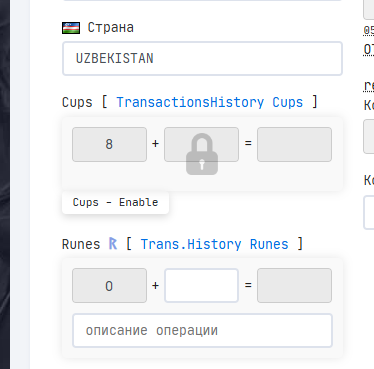This screenshot has height=369, width=374.
Task: Click the Runes R currency icon
Action: (113, 244)
